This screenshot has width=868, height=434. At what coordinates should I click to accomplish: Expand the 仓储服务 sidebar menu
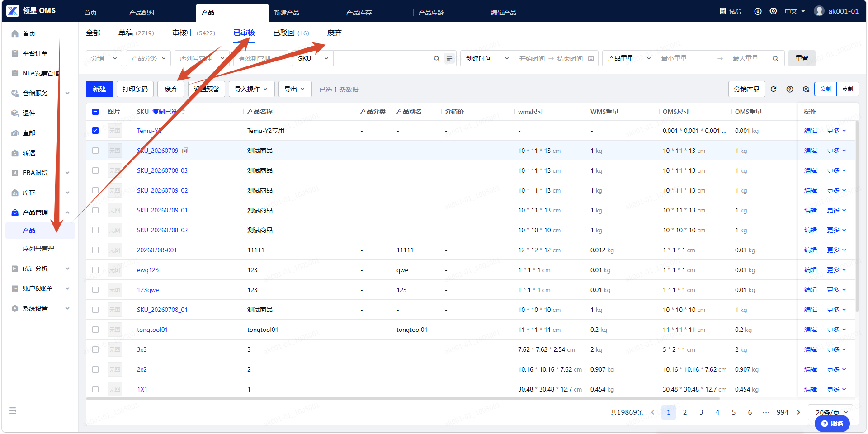(x=41, y=93)
